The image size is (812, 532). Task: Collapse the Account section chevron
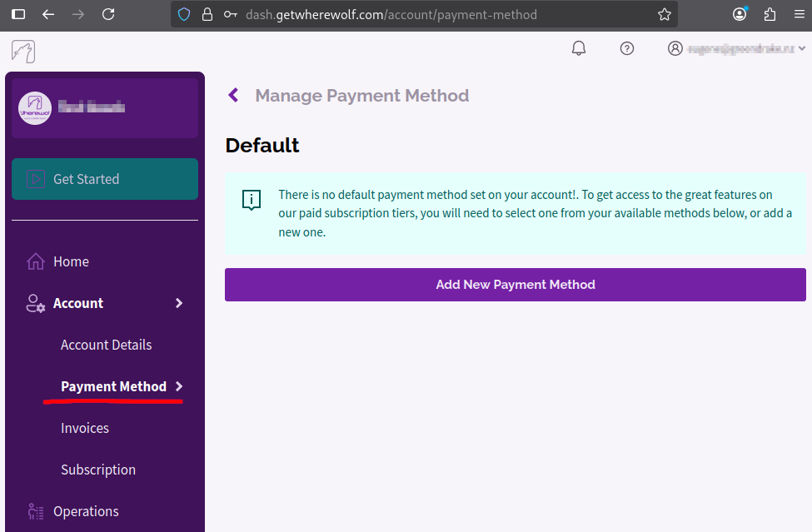tap(179, 303)
